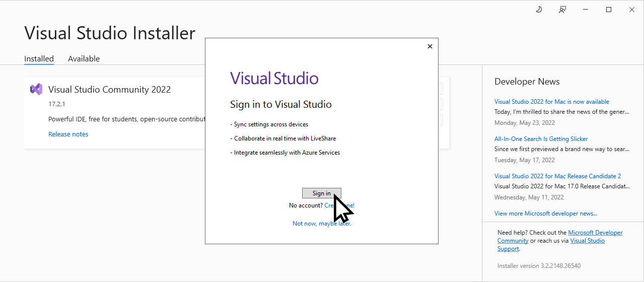Switch to the Installed tab
This screenshot has width=644, height=282.
coord(39,59)
